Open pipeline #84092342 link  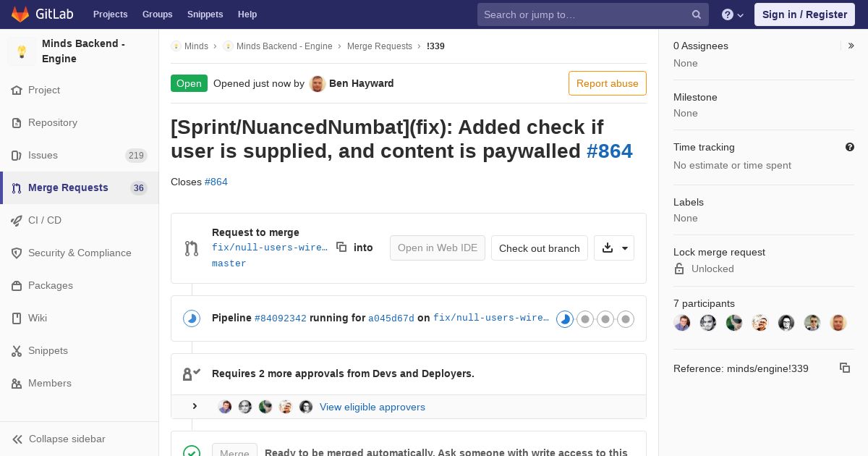[281, 318]
